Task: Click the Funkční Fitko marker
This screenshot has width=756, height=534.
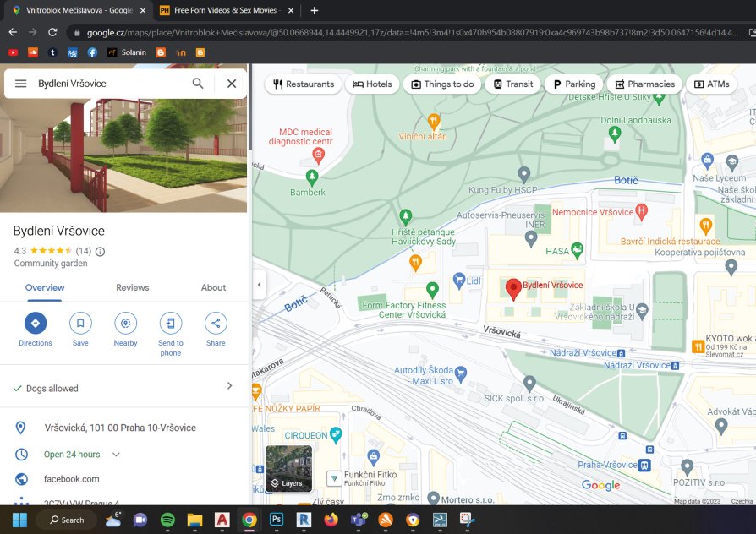Action: click(334, 478)
